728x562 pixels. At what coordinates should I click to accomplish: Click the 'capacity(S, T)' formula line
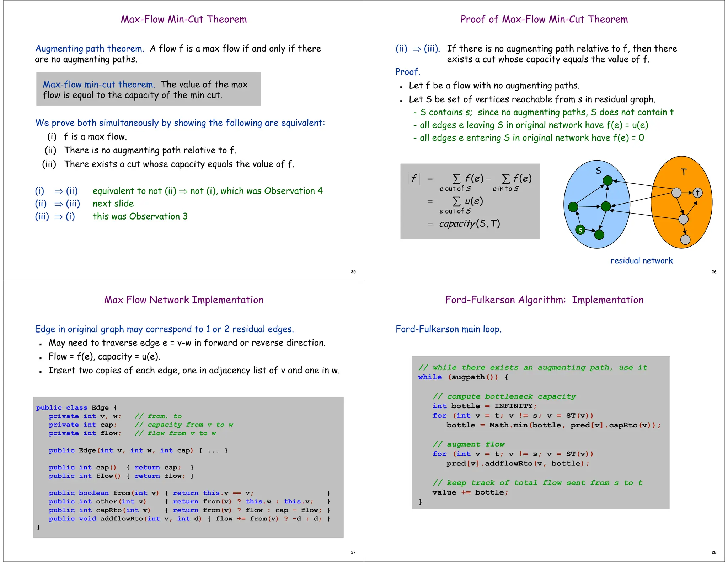469,223
